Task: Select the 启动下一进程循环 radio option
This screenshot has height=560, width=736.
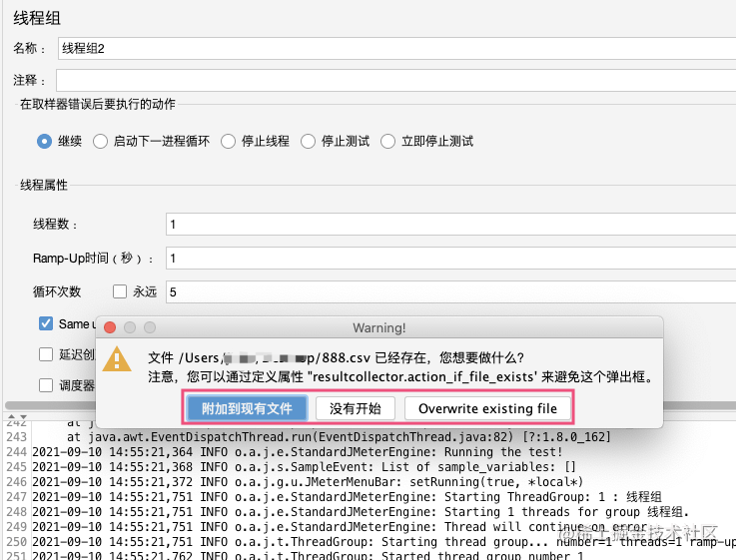Action: [100, 141]
